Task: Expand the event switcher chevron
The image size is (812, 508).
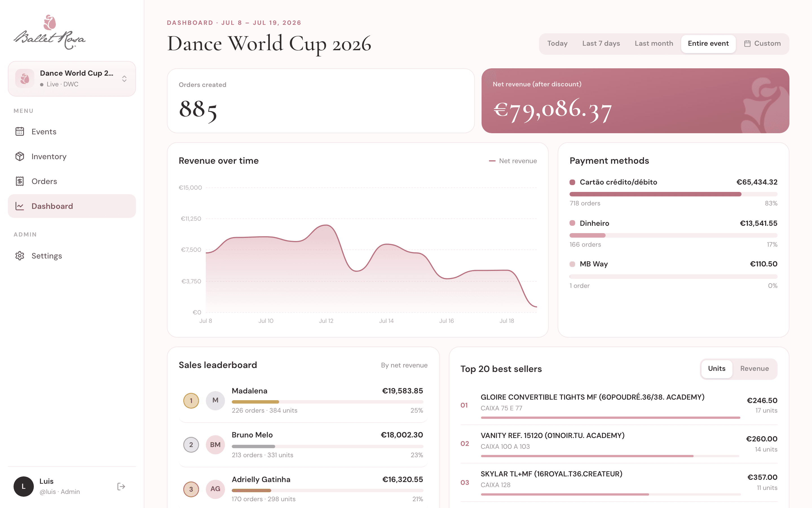Action: [x=124, y=79]
